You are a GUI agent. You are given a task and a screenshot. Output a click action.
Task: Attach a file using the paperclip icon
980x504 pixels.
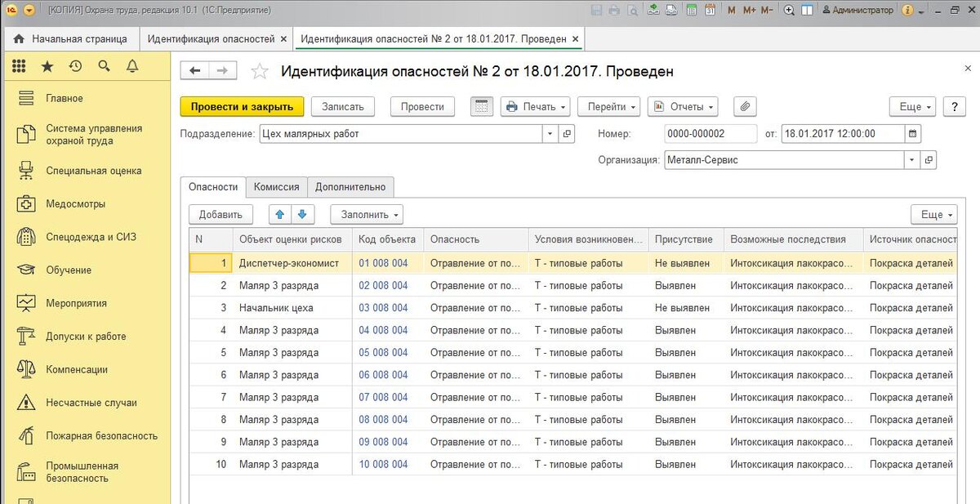[x=744, y=106]
